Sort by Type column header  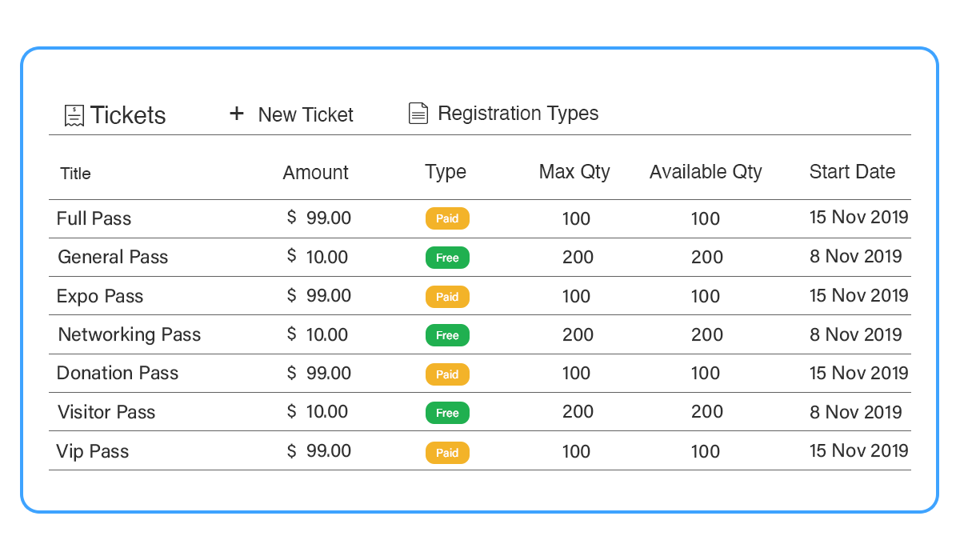point(446,172)
